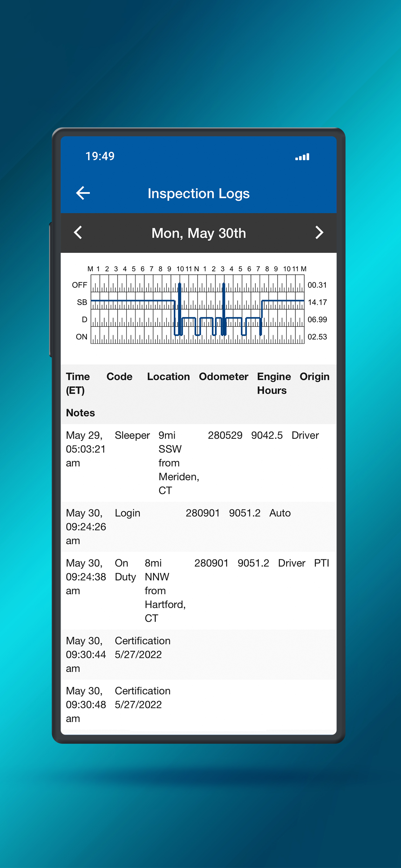Tap the Driver origin in On Duty row

click(x=292, y=563)
